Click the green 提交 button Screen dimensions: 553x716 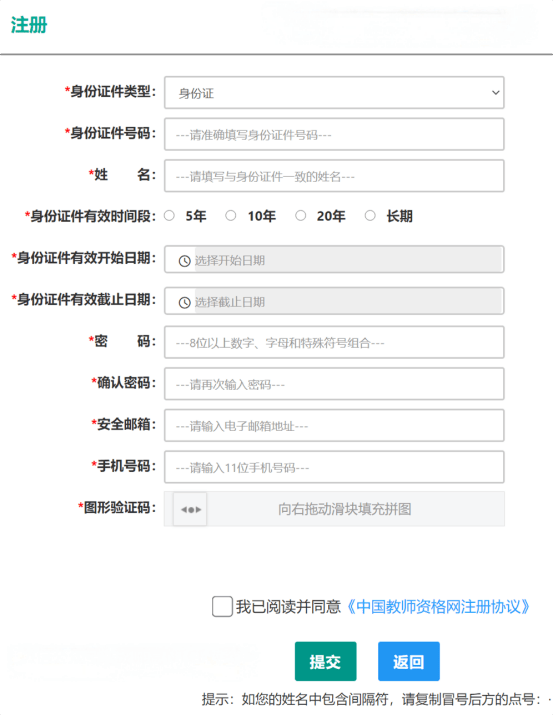point(326,661)
